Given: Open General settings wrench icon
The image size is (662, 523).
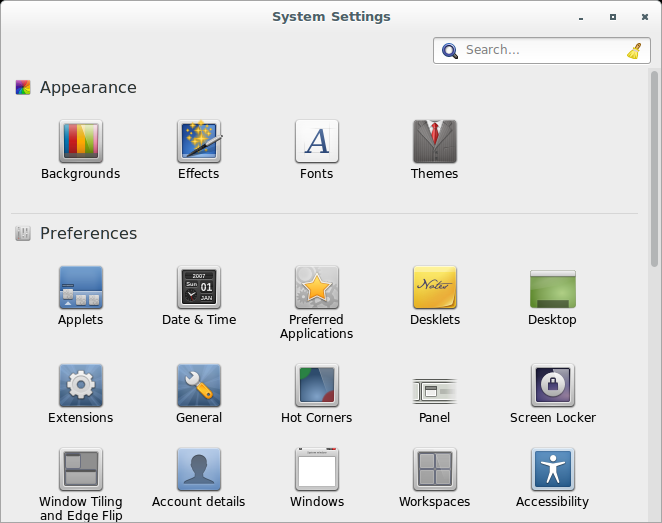Looking at the screenshot, I should point(198,386).
